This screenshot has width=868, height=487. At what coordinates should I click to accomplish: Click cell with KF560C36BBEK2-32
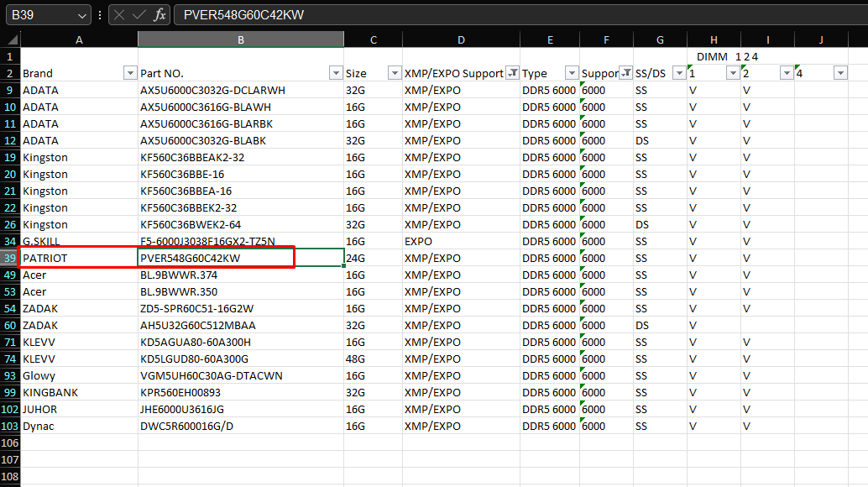point(241,207)
